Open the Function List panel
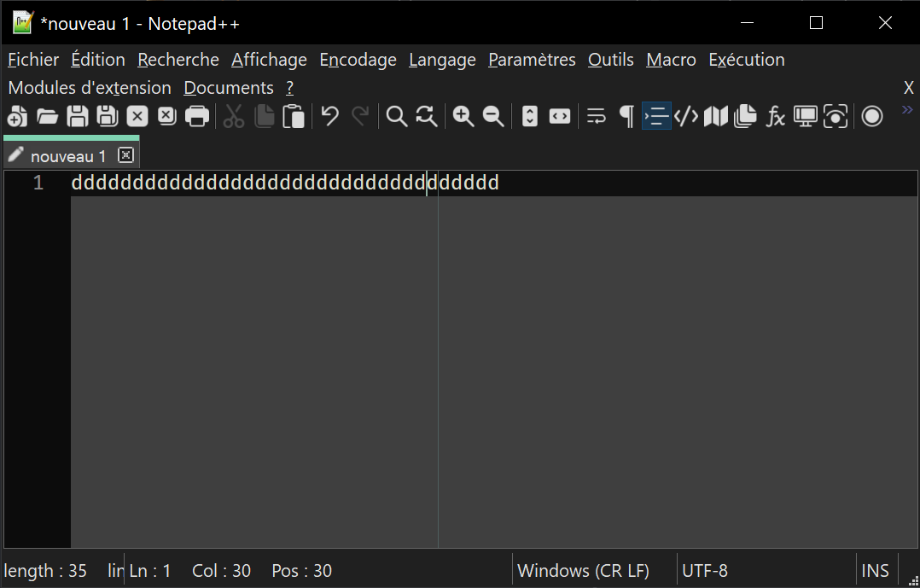Screen dimensions: 920x588 click(x=775, y=115)
